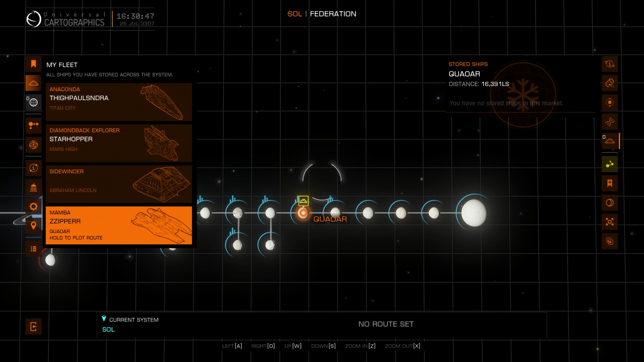Open stored ships icon on right panel
This screenshot has height=362, width=644.
tap(610, 141)
